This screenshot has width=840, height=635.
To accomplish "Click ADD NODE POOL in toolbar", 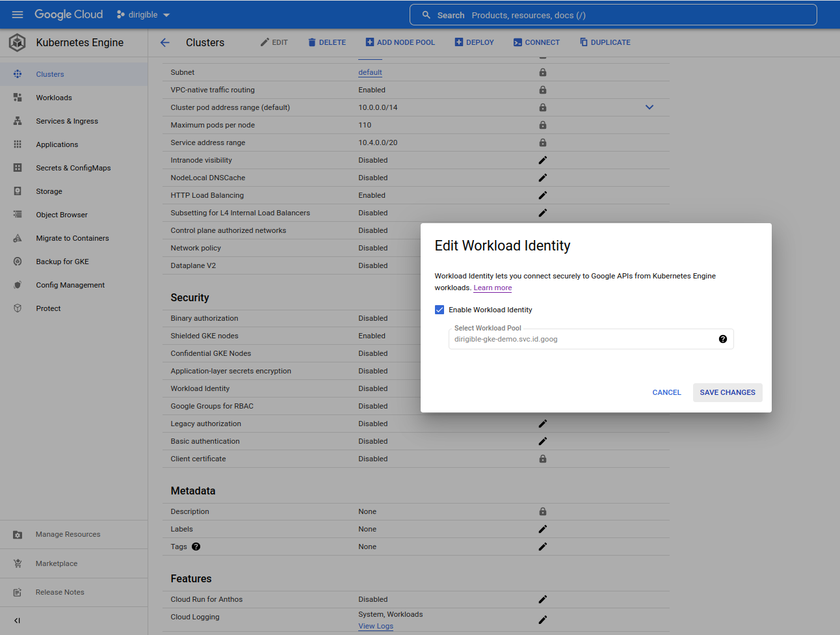I will coord(400,42).
